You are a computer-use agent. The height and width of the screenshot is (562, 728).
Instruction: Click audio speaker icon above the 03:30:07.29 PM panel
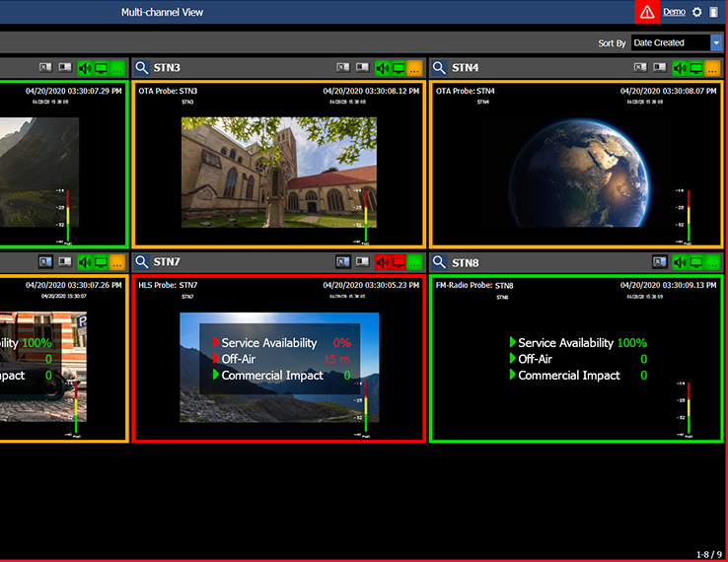[85, 68]
